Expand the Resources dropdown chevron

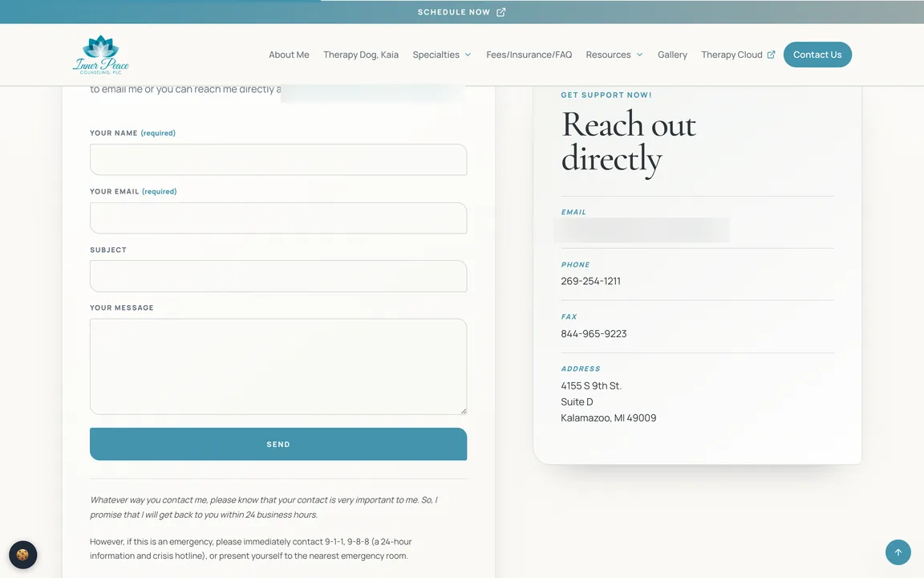tap(639, 55)
